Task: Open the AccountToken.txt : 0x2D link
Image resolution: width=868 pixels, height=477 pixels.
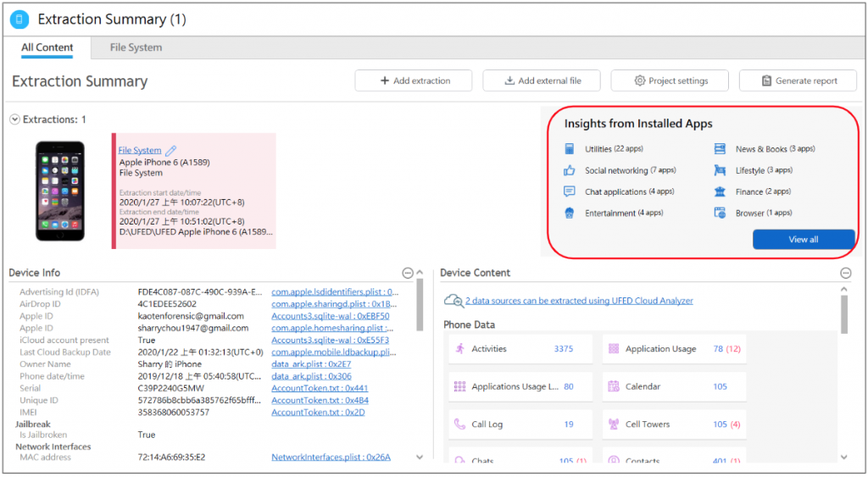Action: (x=318, y=413)
